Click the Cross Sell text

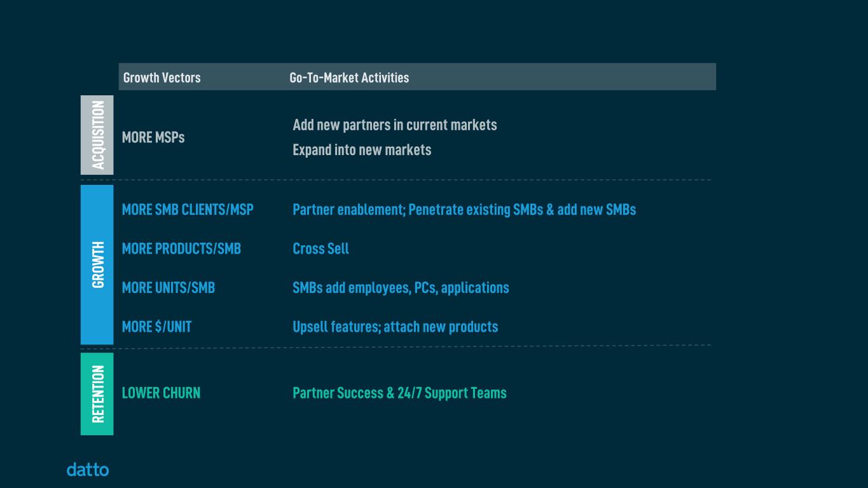pyautogui.click(x=320, y=248)
